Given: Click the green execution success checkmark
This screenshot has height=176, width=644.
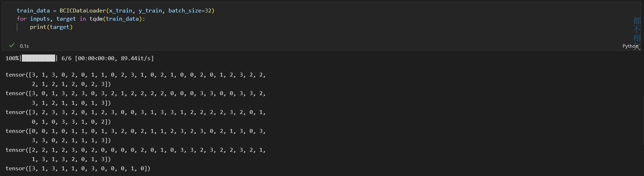Looking at the screenshot, I should (12, 45).
